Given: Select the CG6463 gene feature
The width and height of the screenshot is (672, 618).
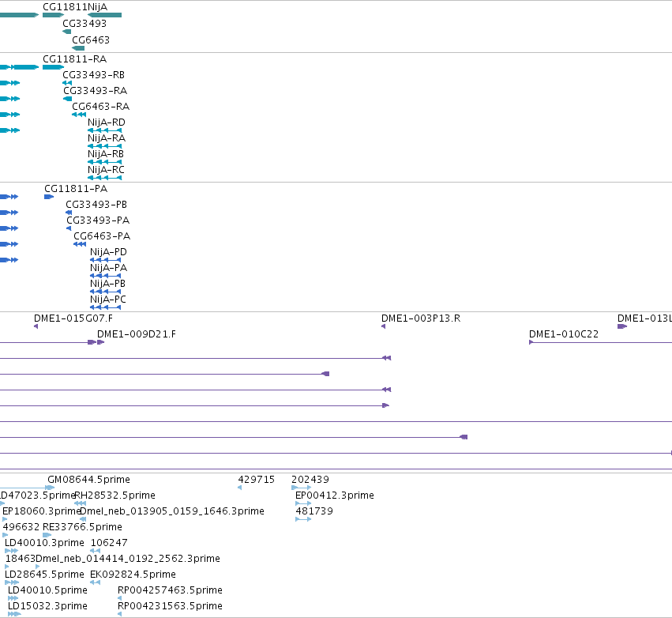Looking at the screenshot, I should coord(78,48).
